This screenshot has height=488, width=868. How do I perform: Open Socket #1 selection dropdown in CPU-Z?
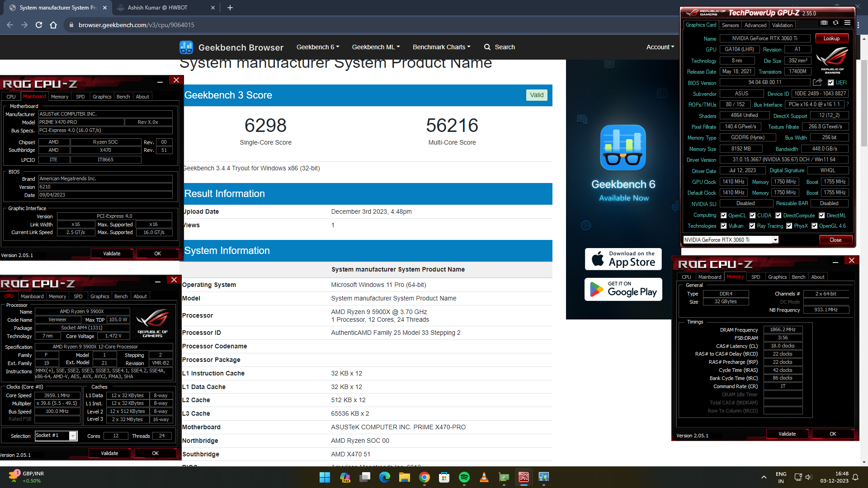click(73, 436)
